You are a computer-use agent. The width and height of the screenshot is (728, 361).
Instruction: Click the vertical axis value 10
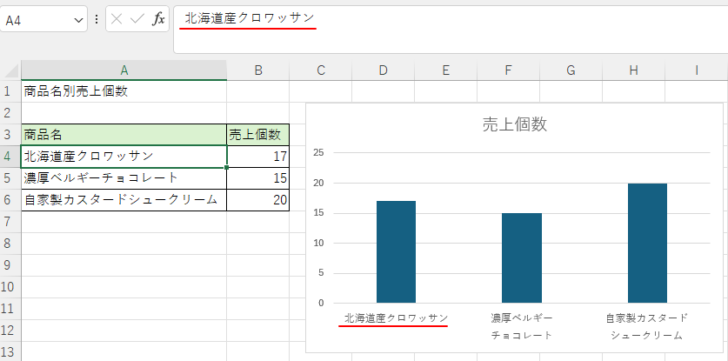pos(318,243)
